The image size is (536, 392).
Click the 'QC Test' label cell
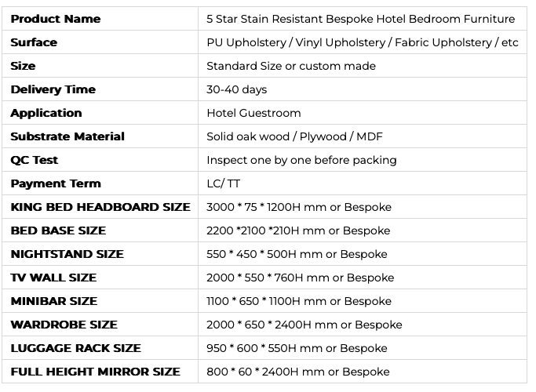35,160
